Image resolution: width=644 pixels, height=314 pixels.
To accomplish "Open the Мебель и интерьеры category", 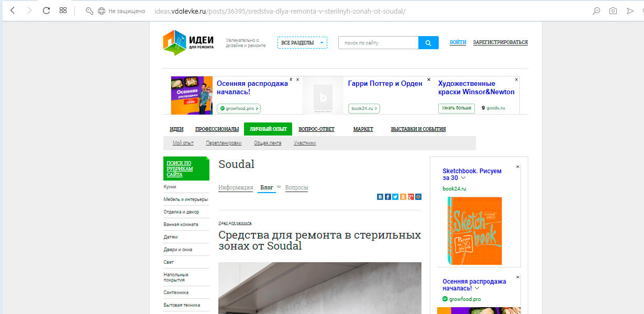I will click(x=186, y=199).
